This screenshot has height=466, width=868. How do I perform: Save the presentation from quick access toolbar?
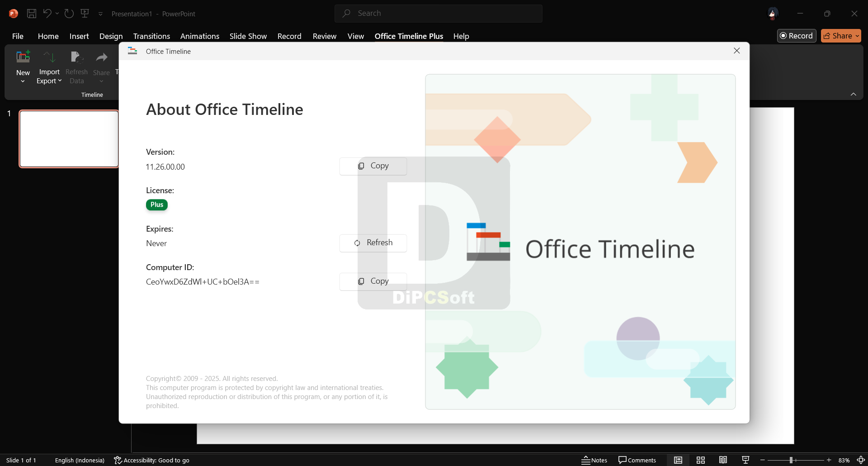click(x=32, y=14)
